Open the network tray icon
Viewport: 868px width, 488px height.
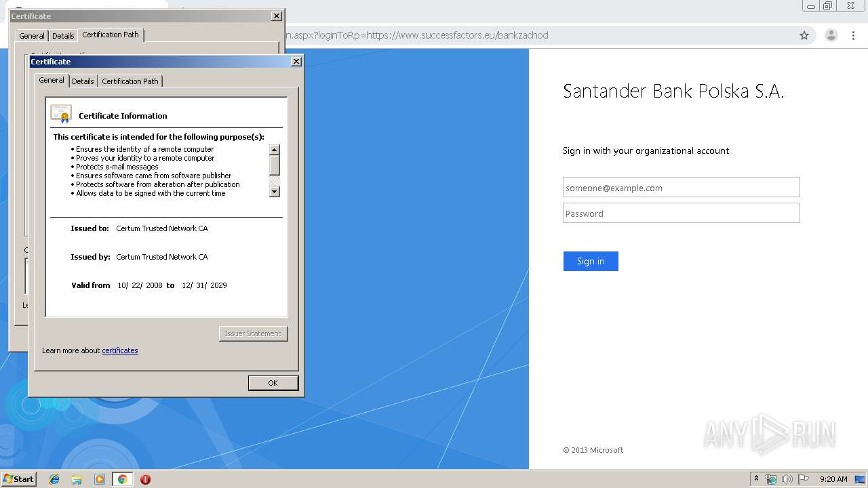(x=771, y=479)
